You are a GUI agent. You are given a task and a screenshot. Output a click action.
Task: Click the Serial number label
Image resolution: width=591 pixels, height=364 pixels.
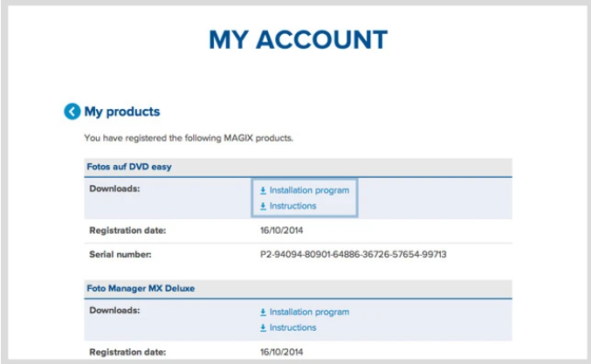click(x=120, y=255)
